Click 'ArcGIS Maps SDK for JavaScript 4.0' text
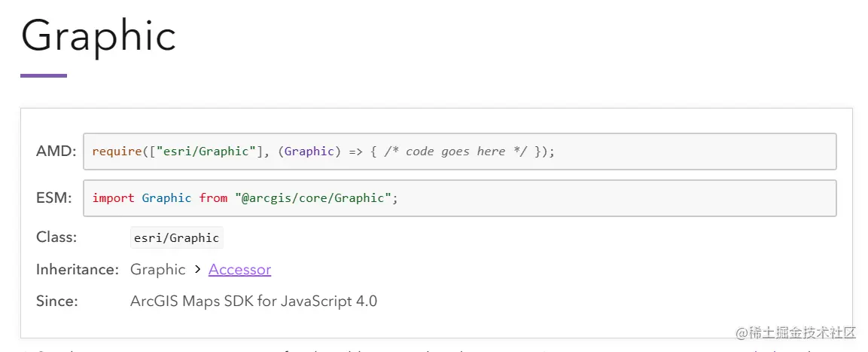Image resolution: width=868 pixels, height=352 pixels. (x=254, y=301)
